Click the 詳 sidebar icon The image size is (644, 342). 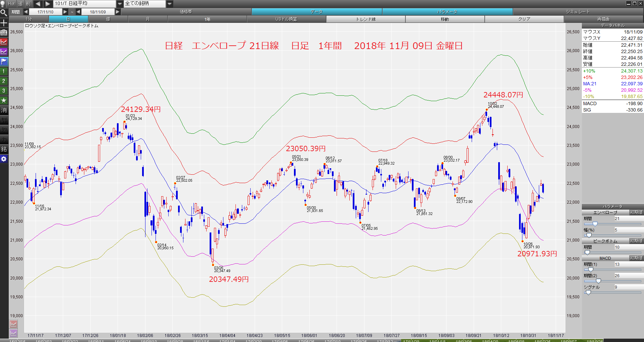[x=4, y=120]
